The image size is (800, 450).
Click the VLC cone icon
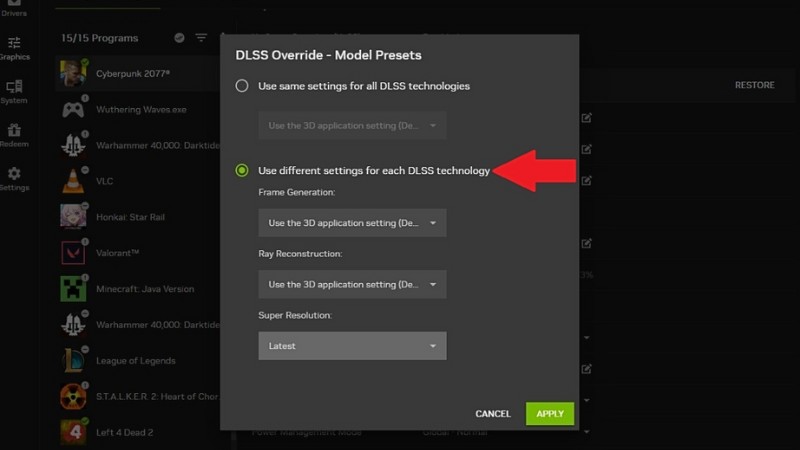pyautogui.click(x=73, y=181)
